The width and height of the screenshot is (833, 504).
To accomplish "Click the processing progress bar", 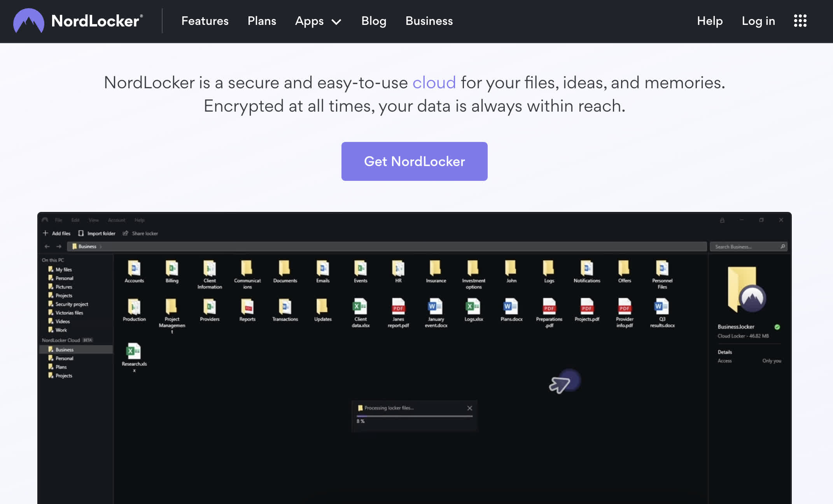I will click(x=415, y=416).
